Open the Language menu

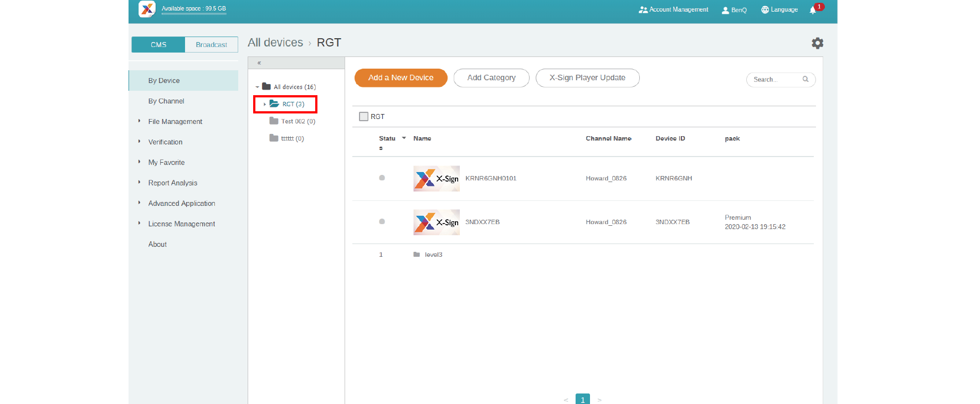coord(779,10)
